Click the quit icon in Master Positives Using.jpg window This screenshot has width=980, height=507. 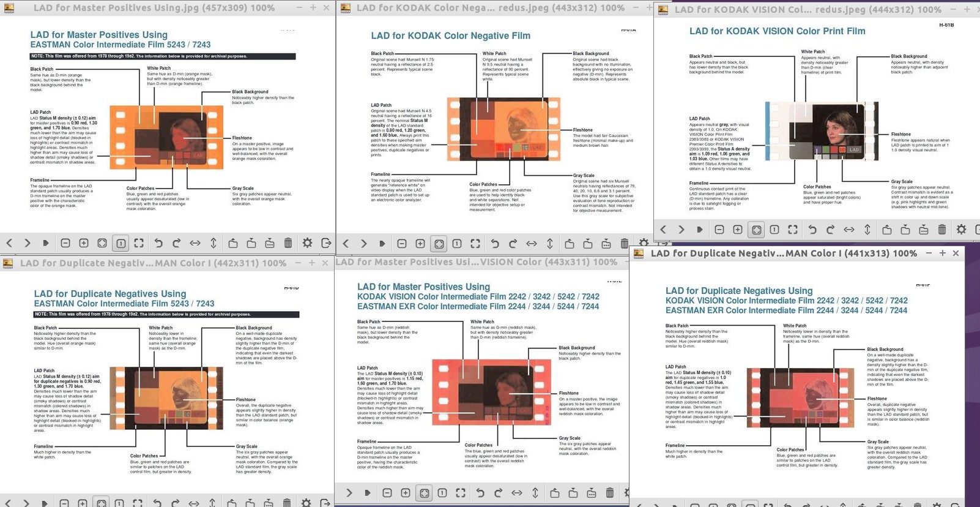pos(326,243)
